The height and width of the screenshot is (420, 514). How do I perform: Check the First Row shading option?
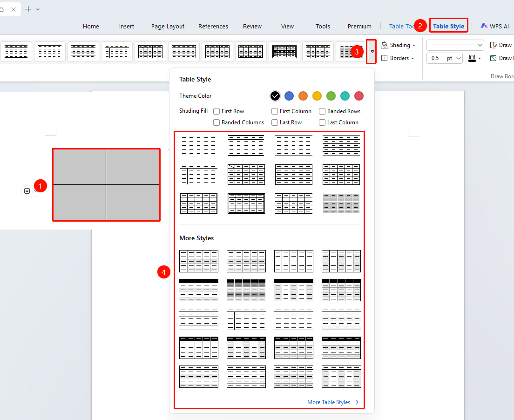click(216, 111)
